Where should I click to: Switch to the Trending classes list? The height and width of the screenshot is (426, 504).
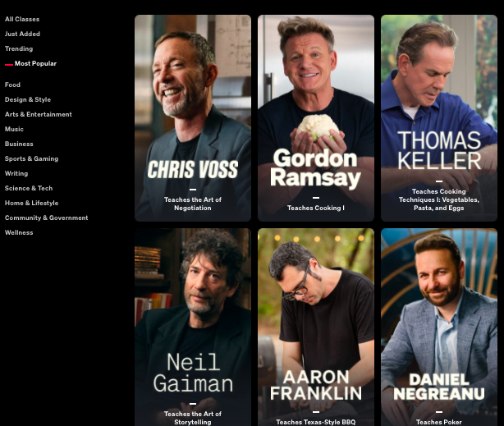coord(19,48)
